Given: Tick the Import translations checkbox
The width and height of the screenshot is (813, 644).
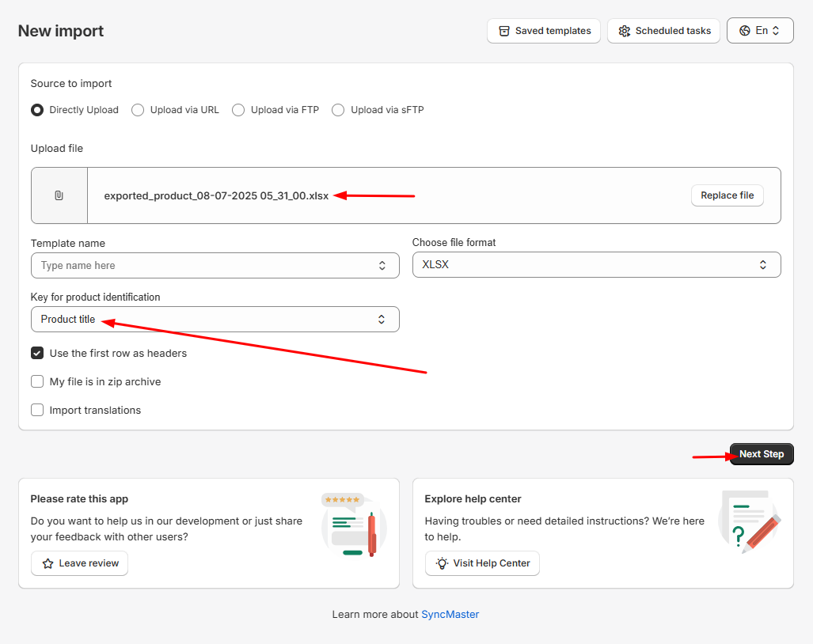Looking at the screenshot, I should pos(37,411).
